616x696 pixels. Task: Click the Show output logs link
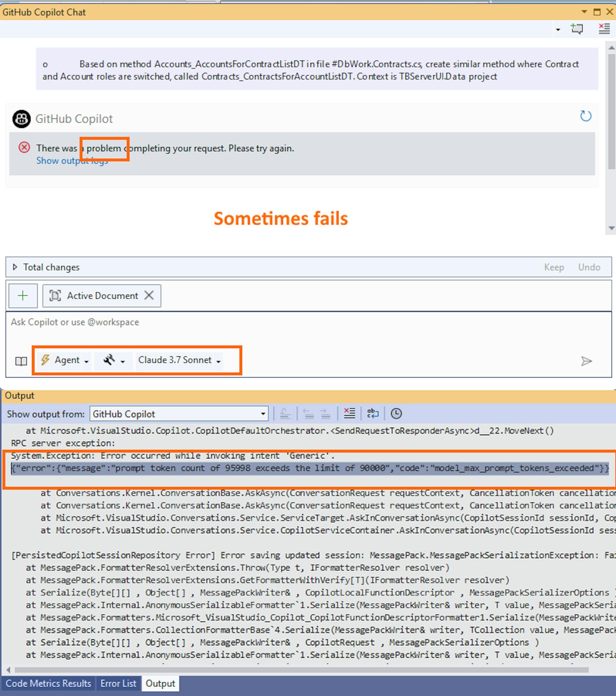tap(72, 161)
